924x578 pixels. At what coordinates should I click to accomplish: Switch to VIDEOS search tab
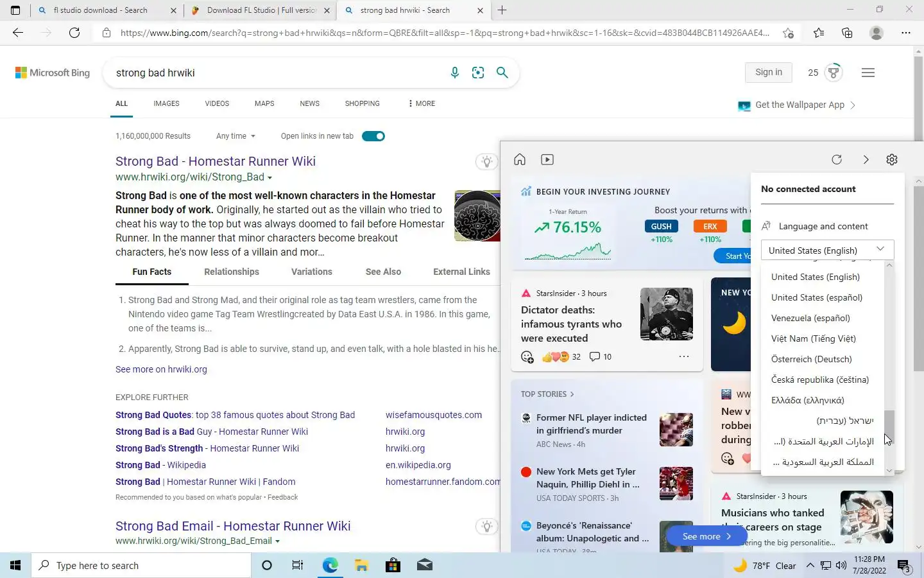click(217, 103)
